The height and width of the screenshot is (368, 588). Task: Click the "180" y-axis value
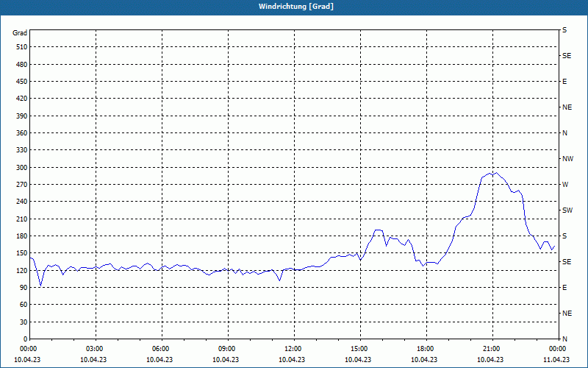pyautogui.click(x=22, y=236)
